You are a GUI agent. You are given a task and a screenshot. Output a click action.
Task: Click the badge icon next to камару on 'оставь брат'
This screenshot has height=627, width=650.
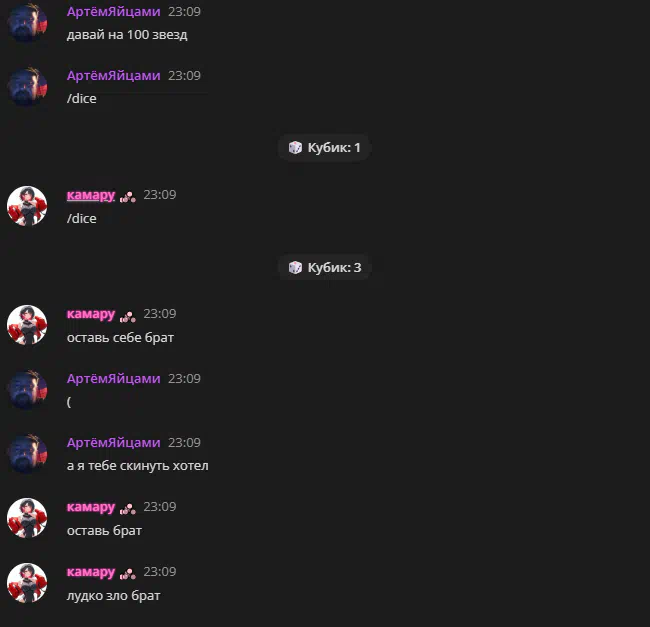128,508
